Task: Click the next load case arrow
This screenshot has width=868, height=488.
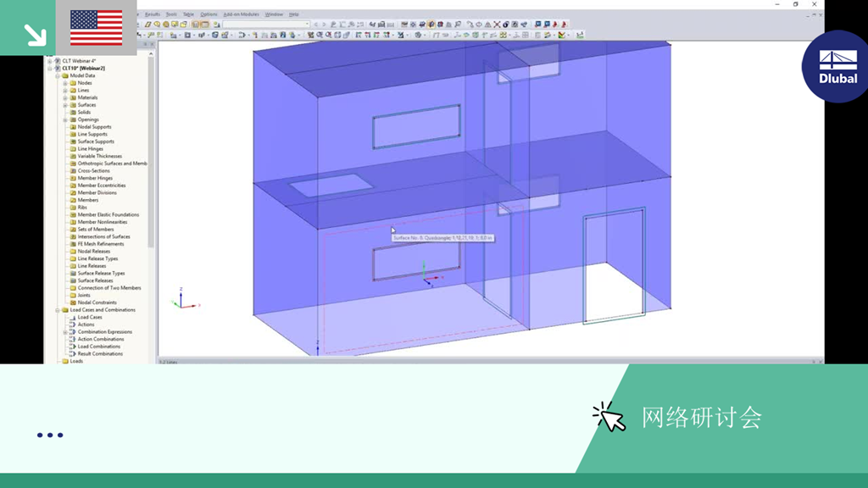Action: click(324, 25)
